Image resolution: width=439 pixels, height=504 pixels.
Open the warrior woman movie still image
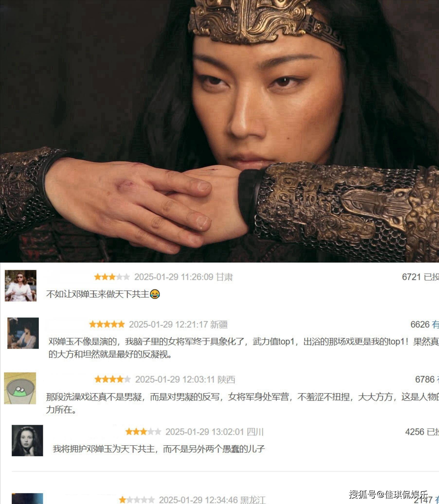coord(219,131)
